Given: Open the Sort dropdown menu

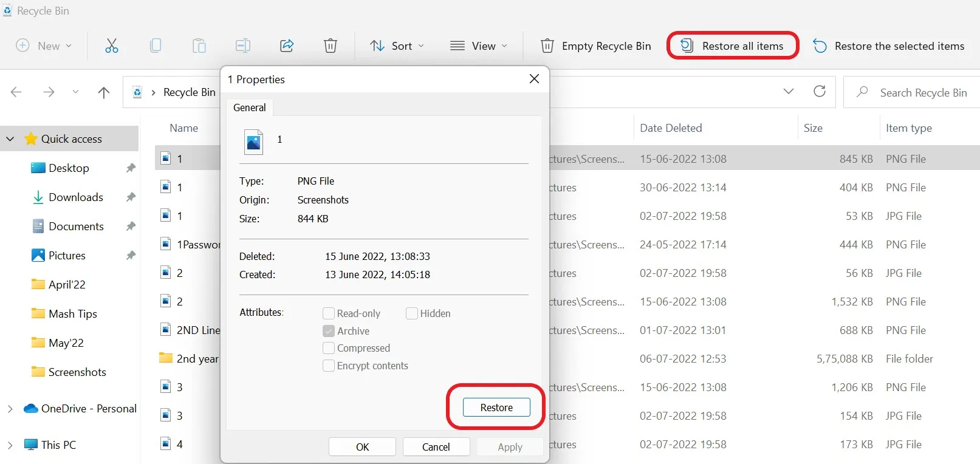Looking at the screenshot, I should click(397, 46).
